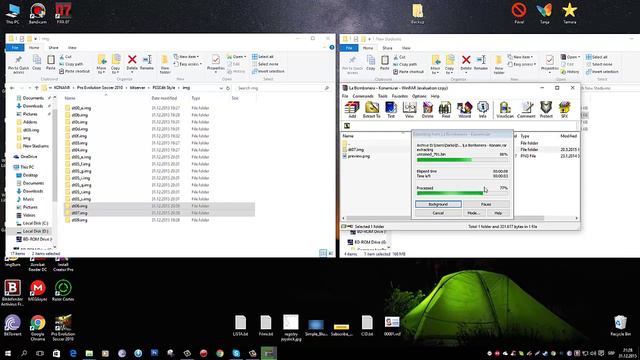The width and height of the screenshot is (640, 360).
Task: Open the Copy to dropdown in img window
Action: click(116, 64)
